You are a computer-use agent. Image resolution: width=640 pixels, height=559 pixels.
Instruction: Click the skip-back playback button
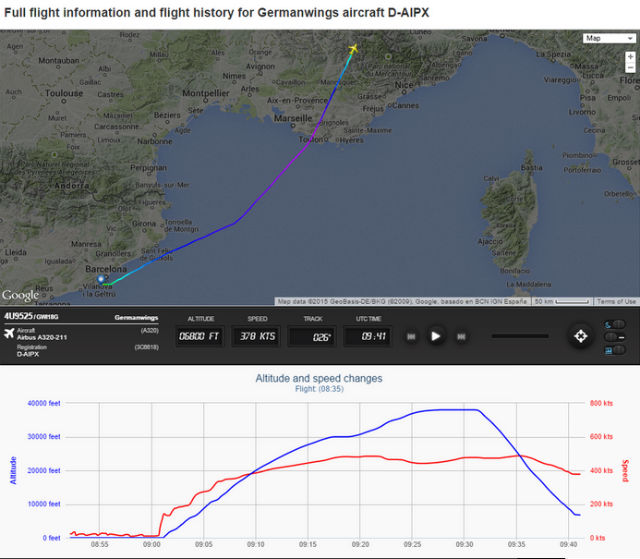coord(410,337)
